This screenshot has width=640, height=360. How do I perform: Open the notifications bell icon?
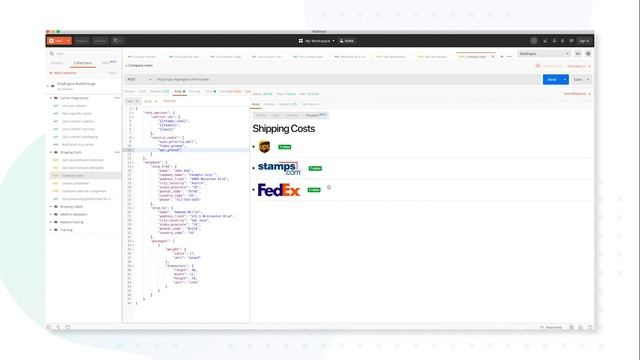[562, 41]
